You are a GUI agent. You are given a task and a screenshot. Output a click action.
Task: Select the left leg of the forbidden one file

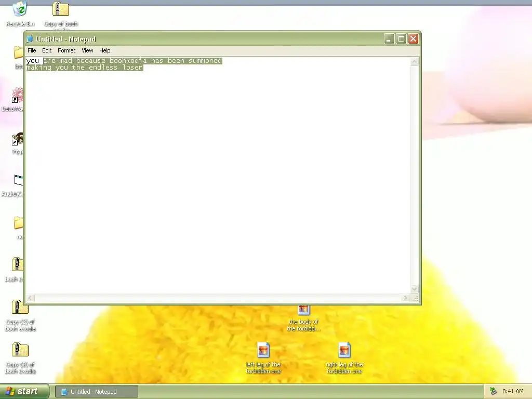click(x=263, y=358)
